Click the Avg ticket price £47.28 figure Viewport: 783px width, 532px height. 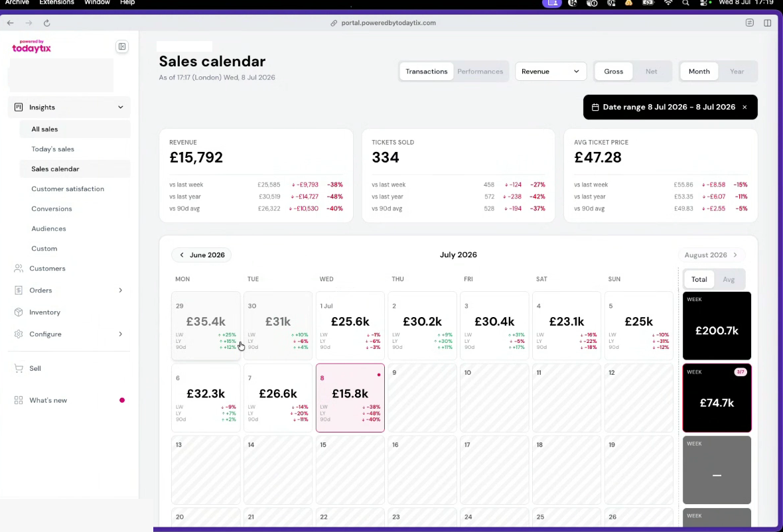click(x=598, y=158)
